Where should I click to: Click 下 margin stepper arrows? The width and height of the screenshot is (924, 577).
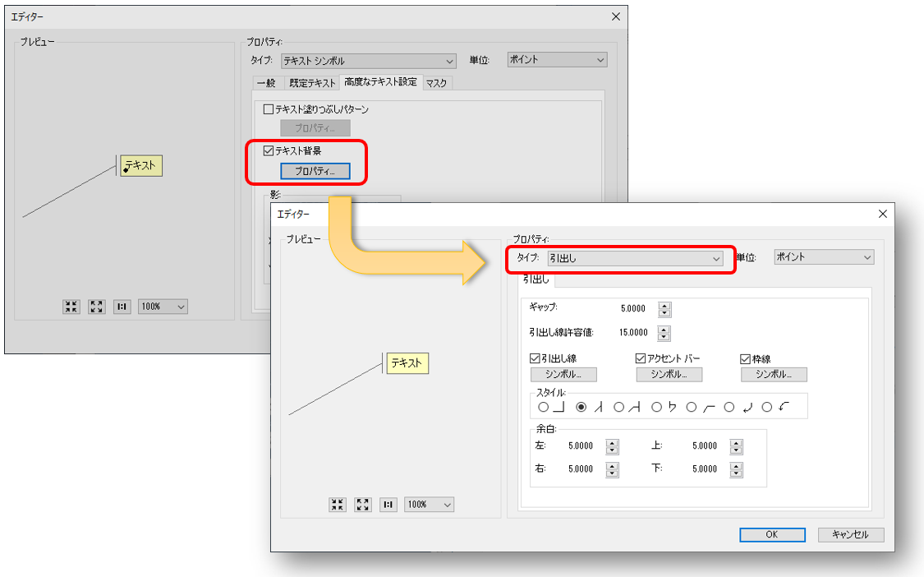tap(736, 469)
